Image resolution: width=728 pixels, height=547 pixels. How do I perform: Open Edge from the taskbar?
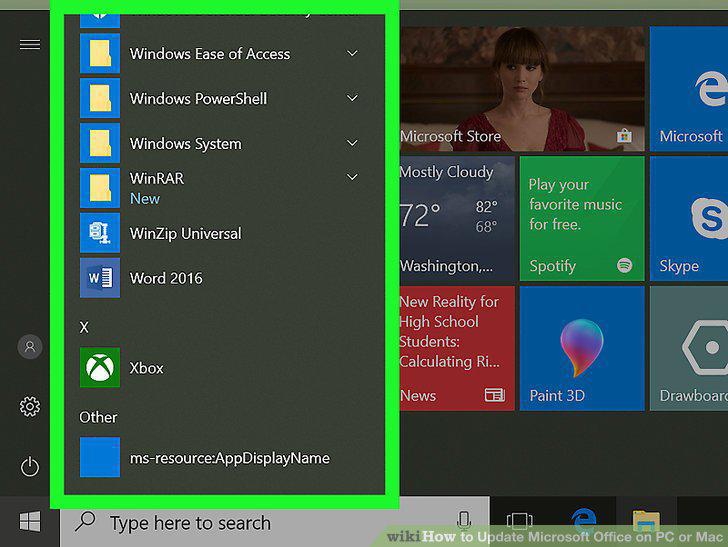(583, 520)
